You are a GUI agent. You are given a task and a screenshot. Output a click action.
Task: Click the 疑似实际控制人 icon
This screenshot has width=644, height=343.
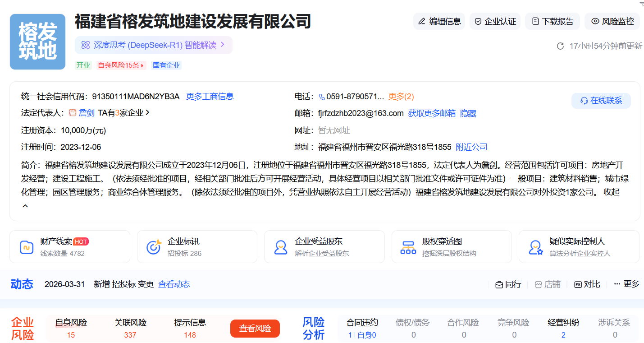tap(536, 247)
